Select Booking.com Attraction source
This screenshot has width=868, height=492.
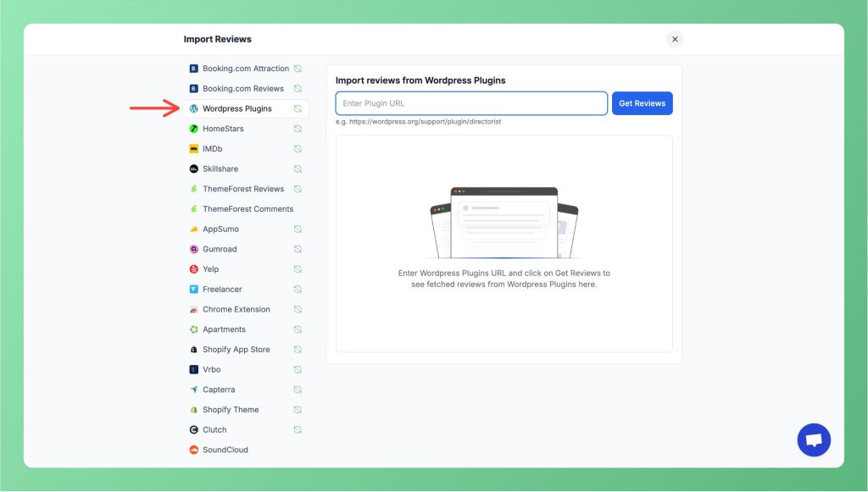[246, 69]
